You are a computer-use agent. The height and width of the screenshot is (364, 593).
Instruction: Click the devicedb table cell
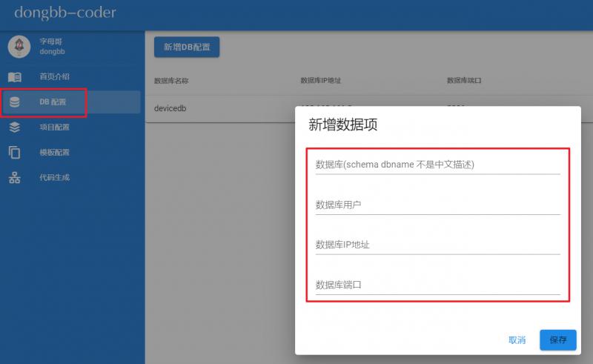click(x=170, y=108)
